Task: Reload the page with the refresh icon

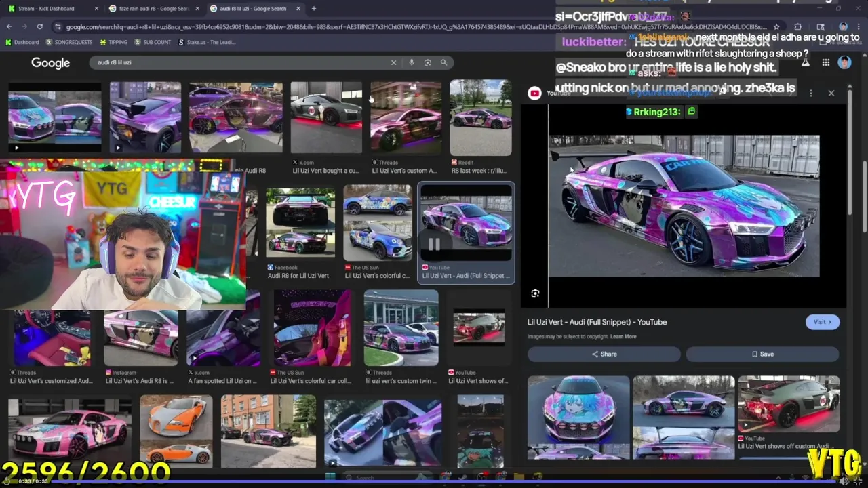Action: tap(40, 26)
